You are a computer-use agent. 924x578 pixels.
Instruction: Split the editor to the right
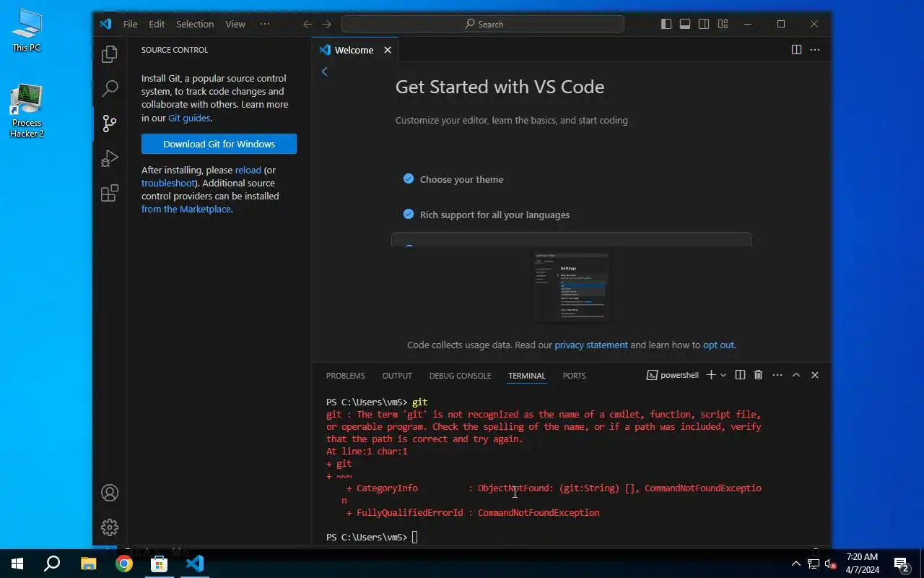tap(796, 50)
